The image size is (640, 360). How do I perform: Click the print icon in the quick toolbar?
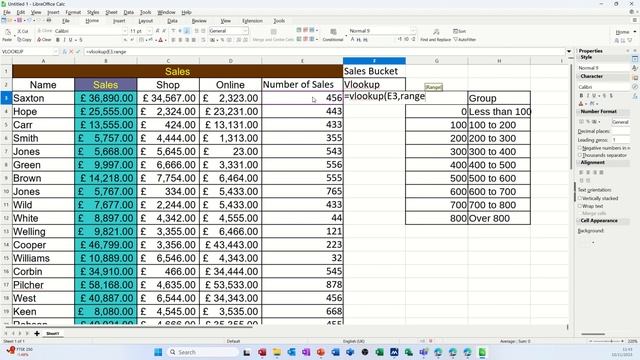pos(49,20)
